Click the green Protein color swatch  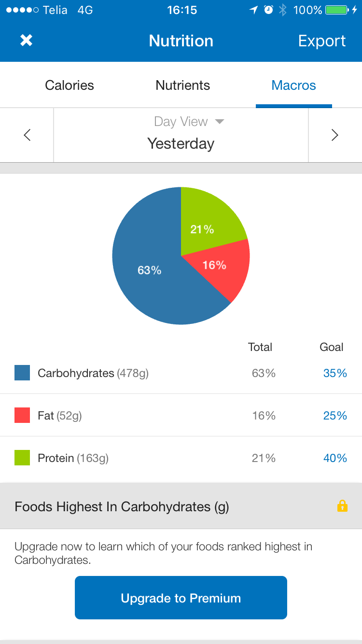point(22,458)
